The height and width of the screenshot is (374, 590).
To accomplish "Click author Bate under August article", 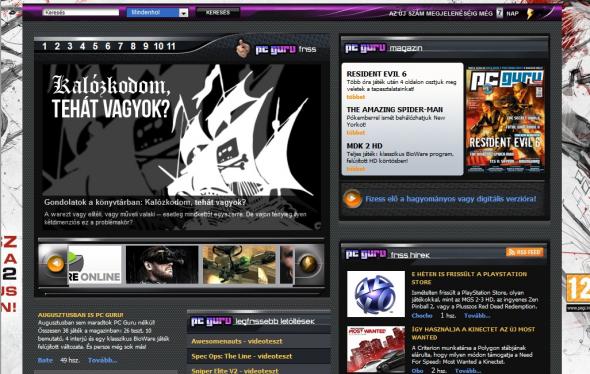I will click(x=45, y=360).
